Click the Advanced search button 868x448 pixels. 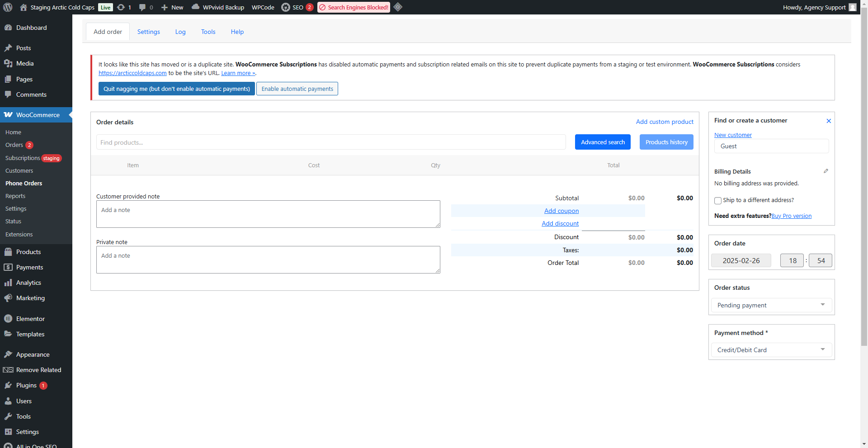coord(602,142)
